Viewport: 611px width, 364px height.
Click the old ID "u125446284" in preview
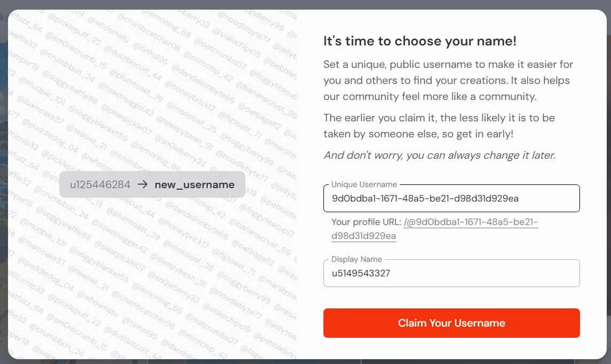click(100, 185)
